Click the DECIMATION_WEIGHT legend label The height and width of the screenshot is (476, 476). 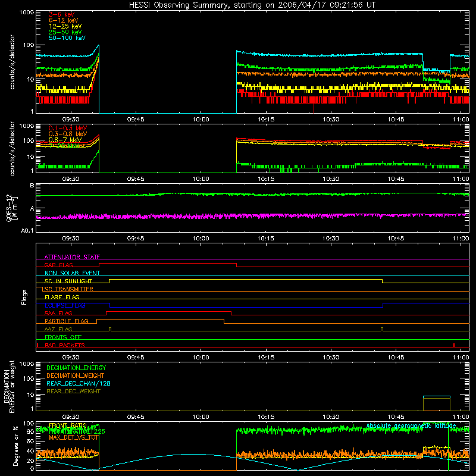(x=76, y=376)
